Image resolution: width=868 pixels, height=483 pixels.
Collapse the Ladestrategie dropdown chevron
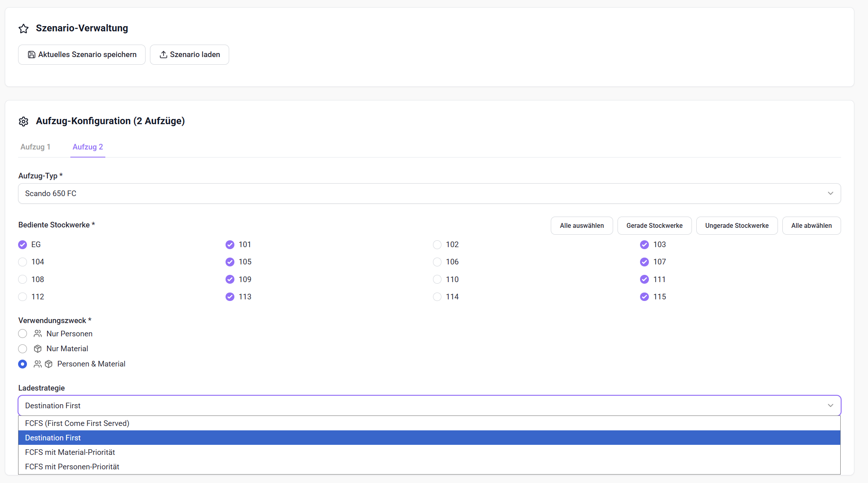[831, 405]
